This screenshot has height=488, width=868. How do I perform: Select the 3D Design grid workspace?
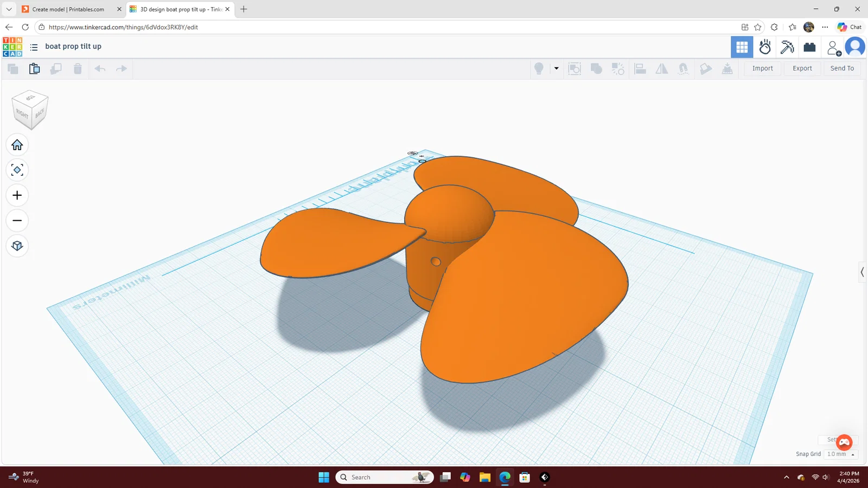(742, 47)
